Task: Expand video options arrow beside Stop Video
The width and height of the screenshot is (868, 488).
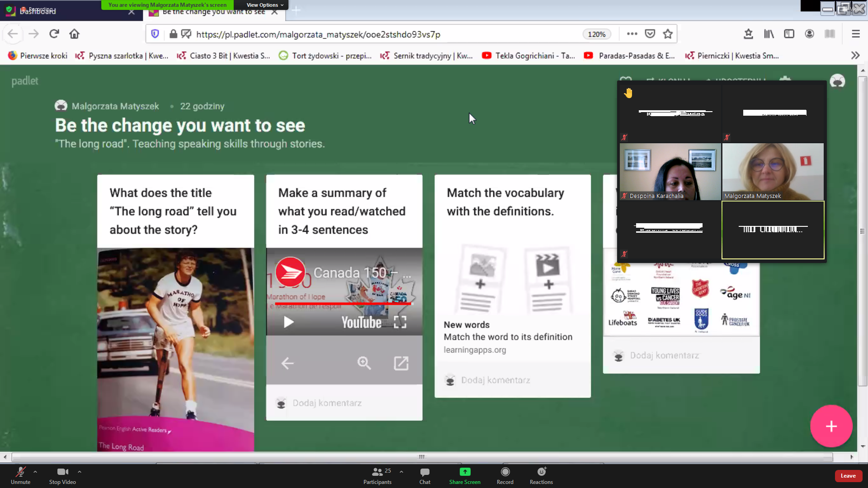Action: (80, 472)
